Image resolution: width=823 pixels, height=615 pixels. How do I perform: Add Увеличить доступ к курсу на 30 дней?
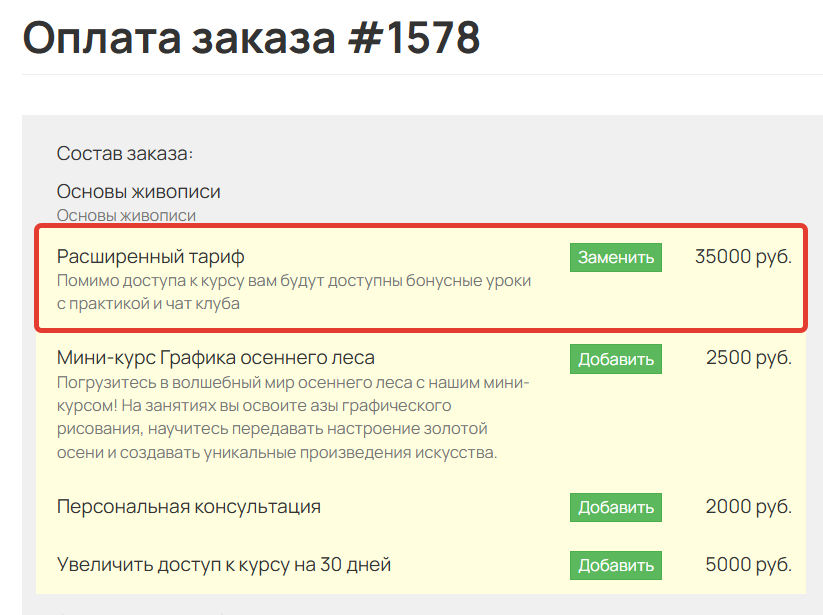(x=616, y=565)
